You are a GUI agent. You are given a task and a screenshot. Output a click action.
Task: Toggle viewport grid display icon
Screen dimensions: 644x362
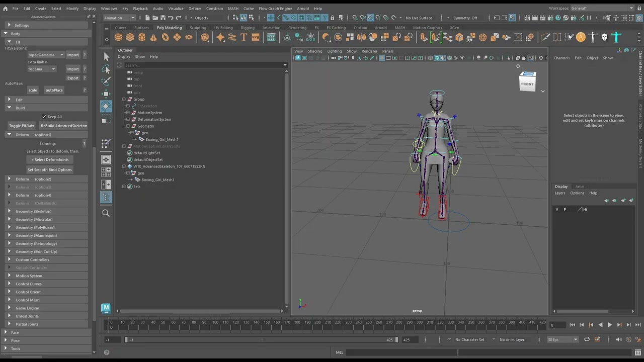(382, 58)
